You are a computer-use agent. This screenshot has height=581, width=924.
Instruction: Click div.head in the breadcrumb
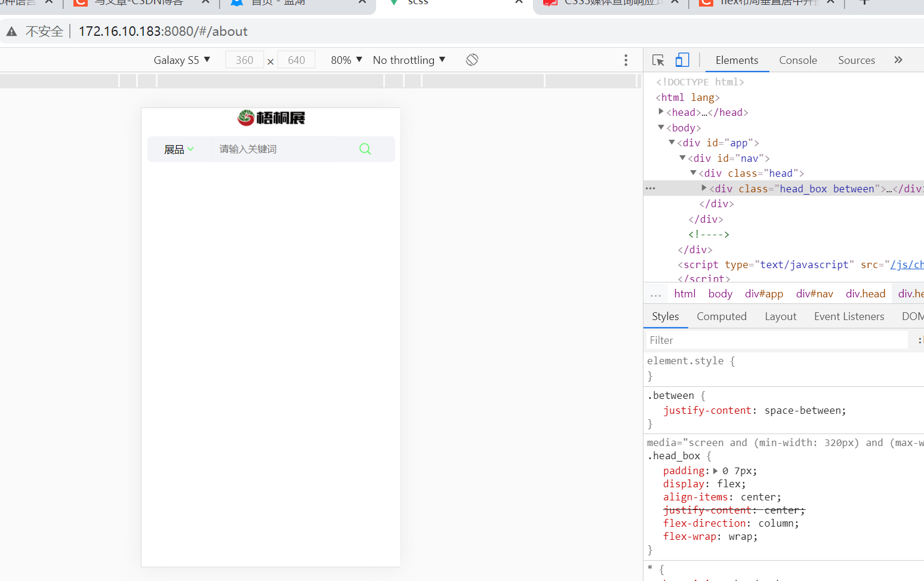coord(866,294)
